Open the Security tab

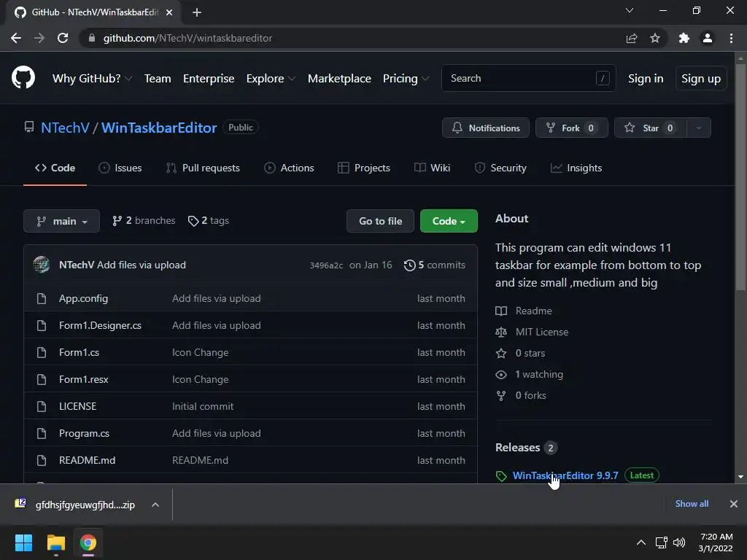pyautogui.click(x=500, y=168)
